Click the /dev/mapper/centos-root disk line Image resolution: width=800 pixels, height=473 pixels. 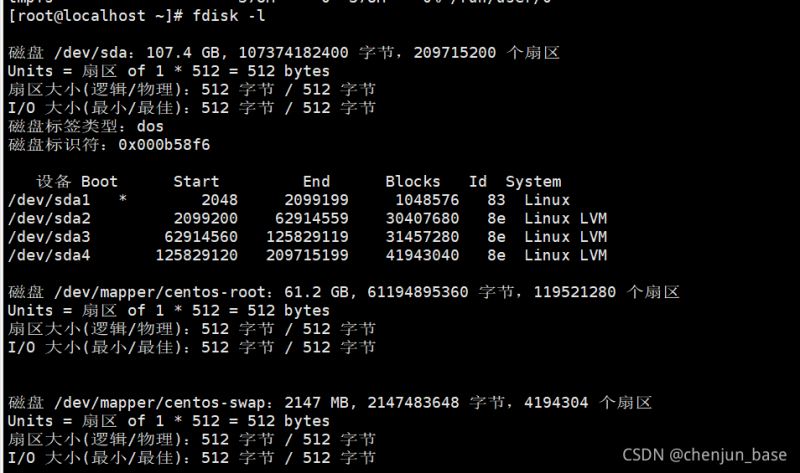tap(343, 292)
